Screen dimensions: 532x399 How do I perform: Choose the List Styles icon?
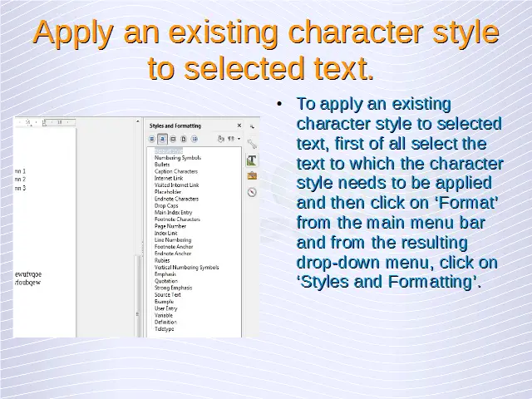tap(194, 139)
